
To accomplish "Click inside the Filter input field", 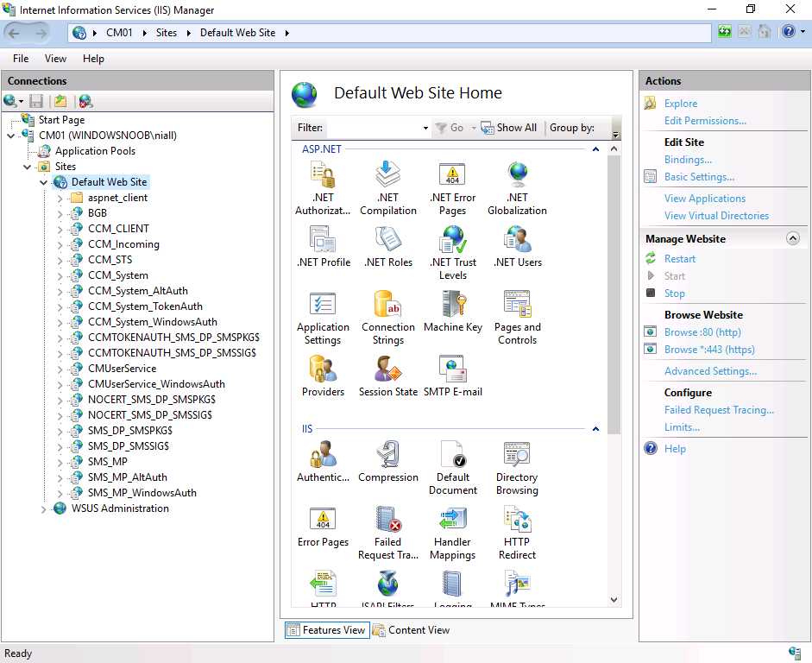I will coord(374,128).
